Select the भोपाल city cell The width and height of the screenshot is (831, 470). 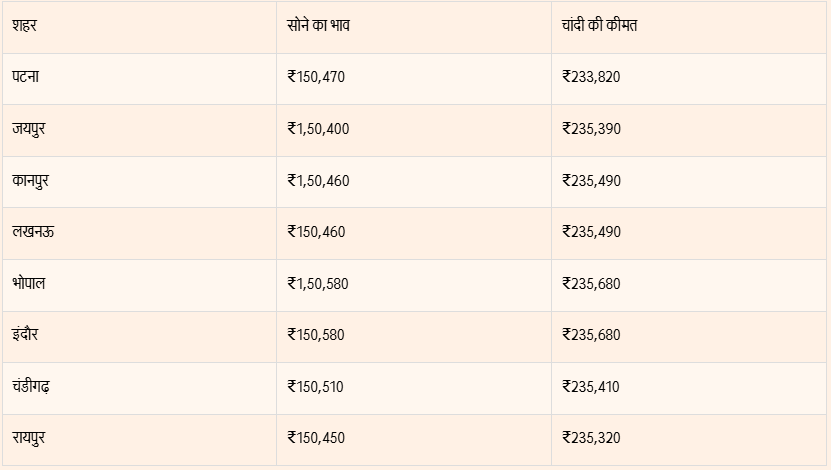[x=29, y=284]
